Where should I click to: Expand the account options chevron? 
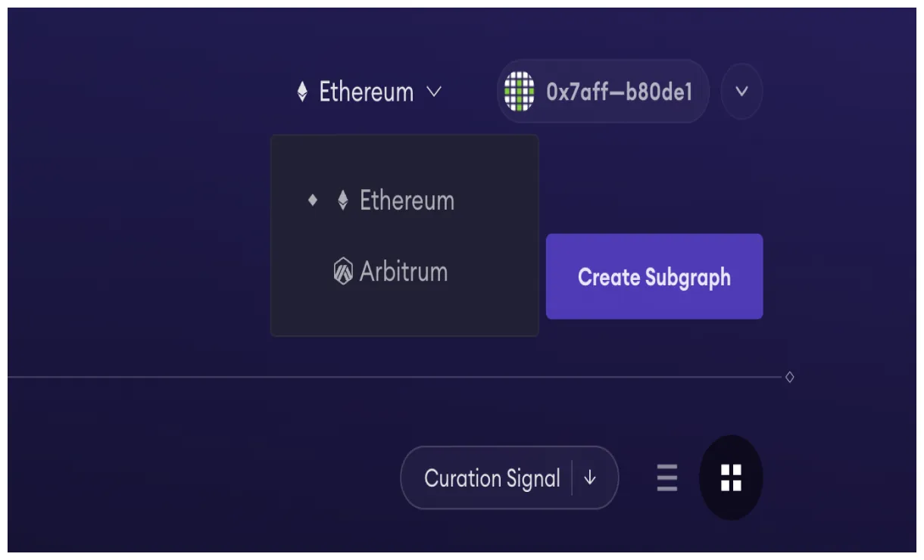click(x=740, y=91)
